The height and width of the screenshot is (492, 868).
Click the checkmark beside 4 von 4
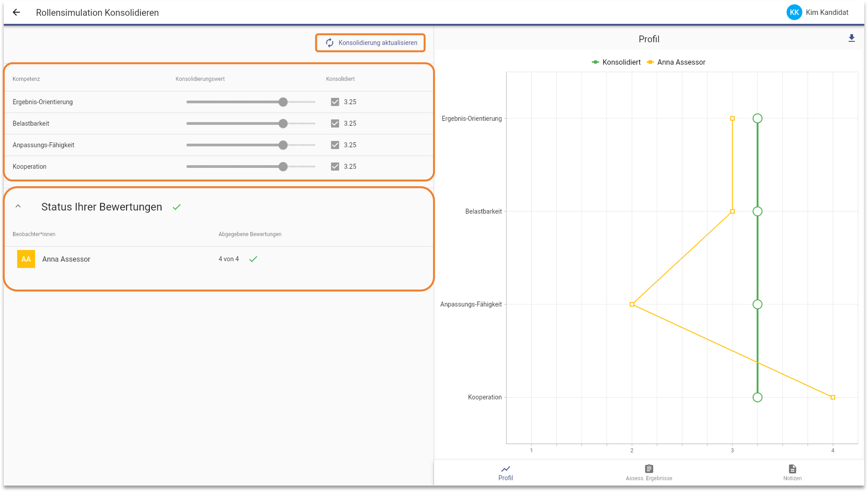point(253,259)
